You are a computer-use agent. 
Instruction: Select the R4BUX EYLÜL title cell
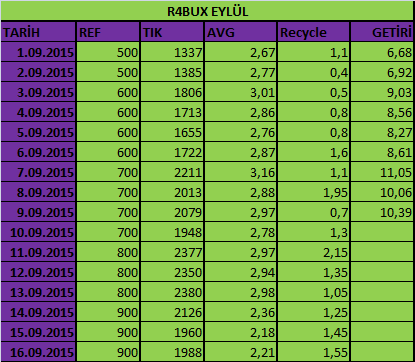(207, 11)
